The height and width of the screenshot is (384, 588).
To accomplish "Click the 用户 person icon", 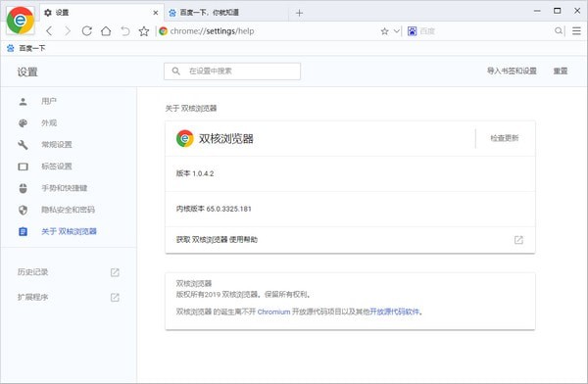I will [x=23, y=101].
